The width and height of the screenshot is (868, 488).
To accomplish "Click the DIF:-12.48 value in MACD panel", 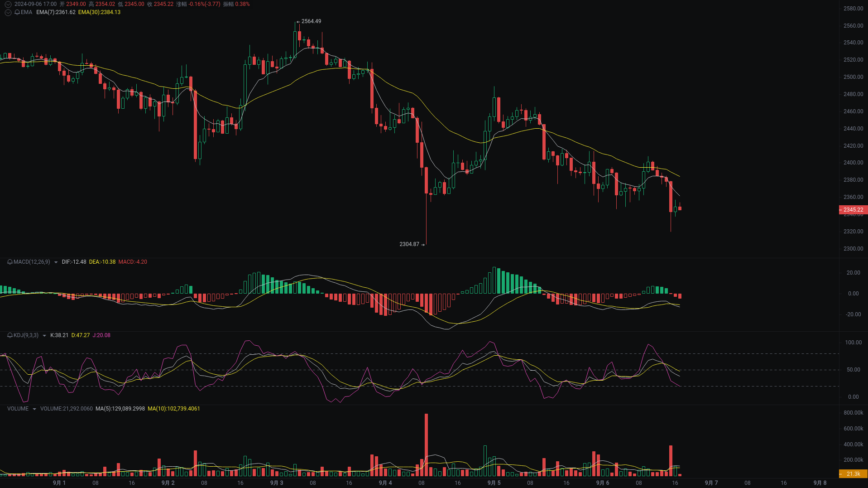I will pos(74,262).
